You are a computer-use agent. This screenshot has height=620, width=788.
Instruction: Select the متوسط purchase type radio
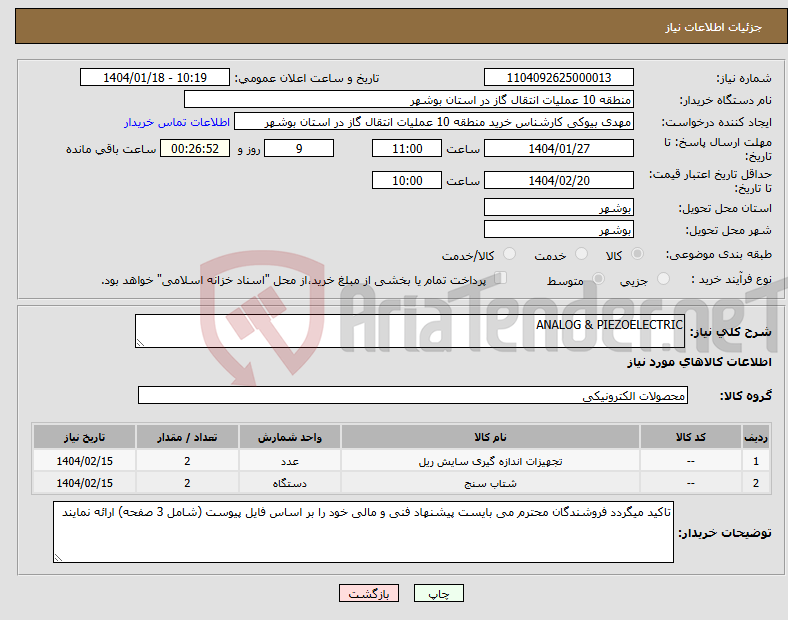[x=598, y=279]
